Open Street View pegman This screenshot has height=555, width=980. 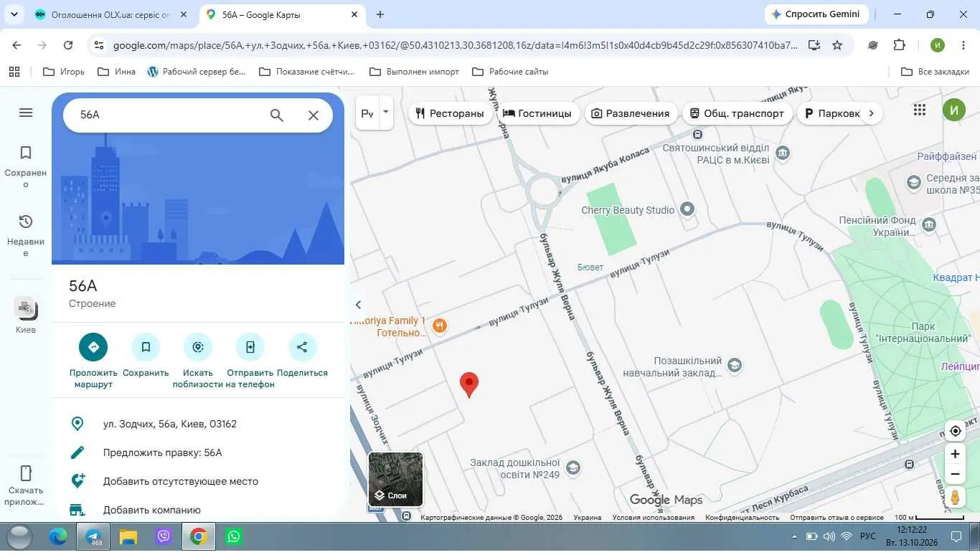pyautogui.click(x=955, y=497)
